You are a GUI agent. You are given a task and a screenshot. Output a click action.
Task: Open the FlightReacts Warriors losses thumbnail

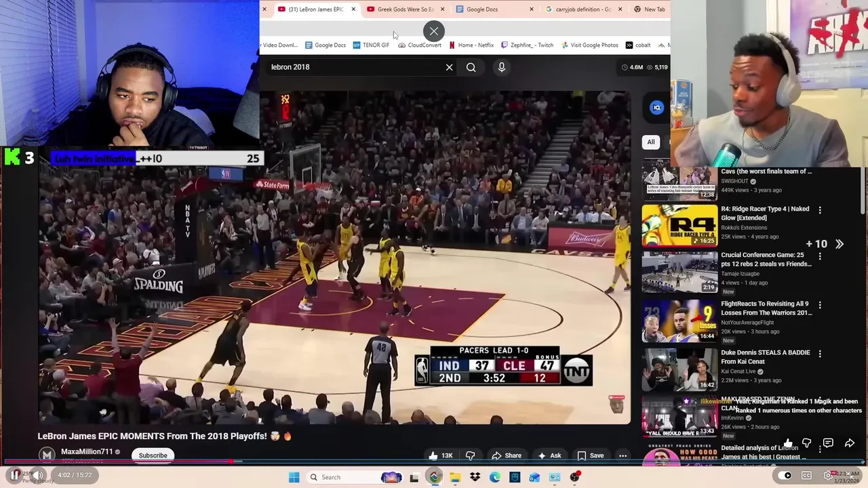tap(679, 321)
